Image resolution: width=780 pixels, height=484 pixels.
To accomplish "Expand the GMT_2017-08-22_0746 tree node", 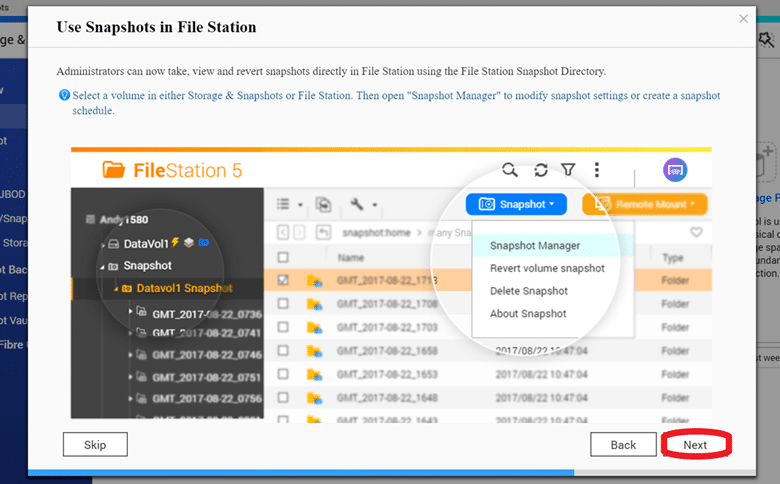I will (x=130, y=355).
